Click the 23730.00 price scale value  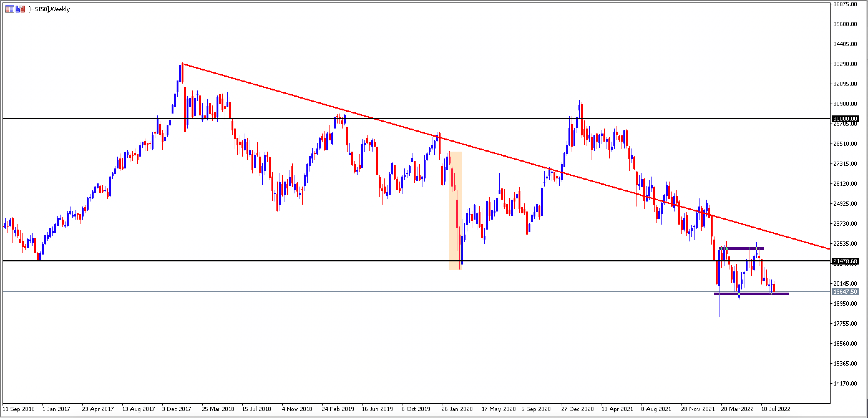click(845, 224)
